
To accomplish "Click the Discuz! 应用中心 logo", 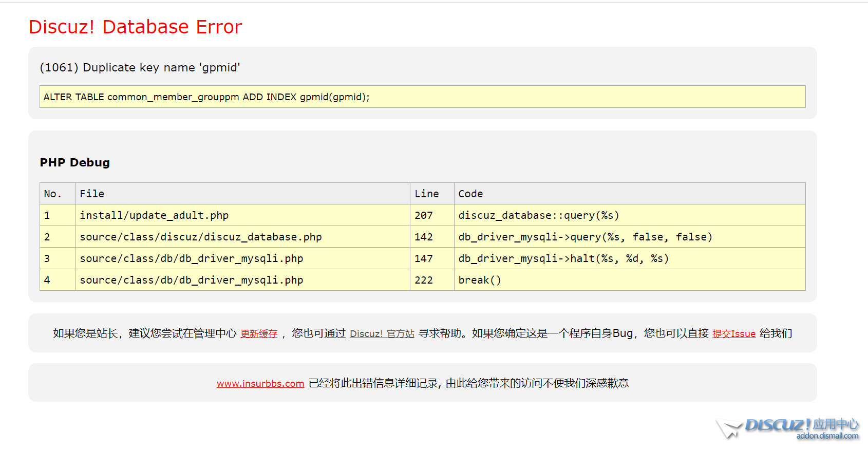I will [787, 428].
